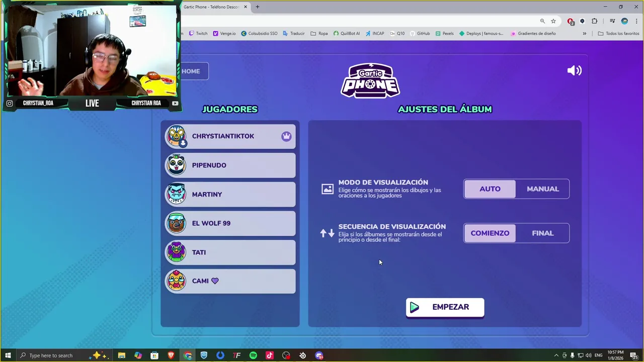The image size is (644, 362).
Task: Open the Chrome profile avatar
Action: click(x=624, y=21)
